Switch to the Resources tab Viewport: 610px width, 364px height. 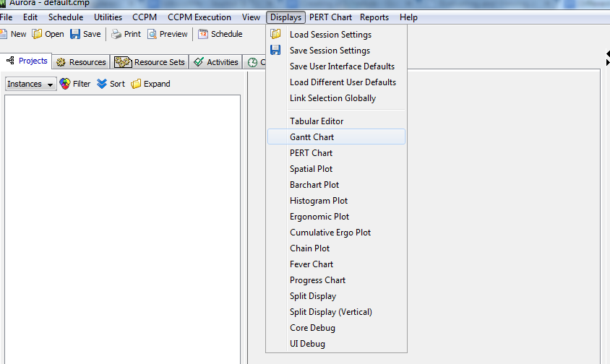coord(80,62)
